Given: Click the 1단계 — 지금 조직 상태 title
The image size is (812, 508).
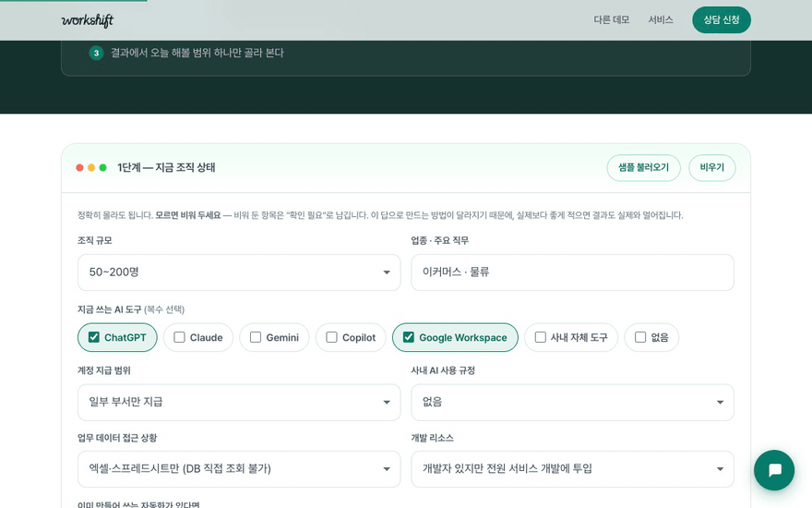Looking at the screenshot, I should pos(166,167).
